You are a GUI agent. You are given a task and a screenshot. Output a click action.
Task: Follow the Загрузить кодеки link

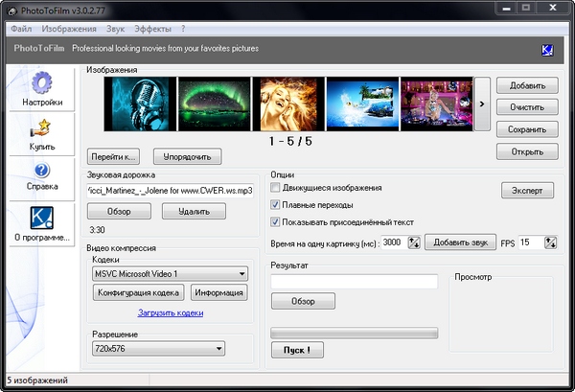click(x=169, y=312)
